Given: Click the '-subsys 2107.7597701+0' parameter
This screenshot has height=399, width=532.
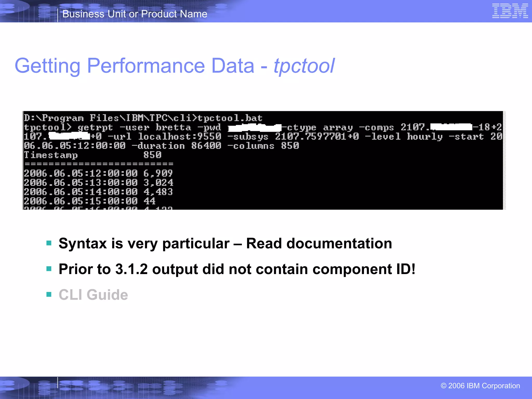Looking at the screenshot, I should [x=293, y=137].
